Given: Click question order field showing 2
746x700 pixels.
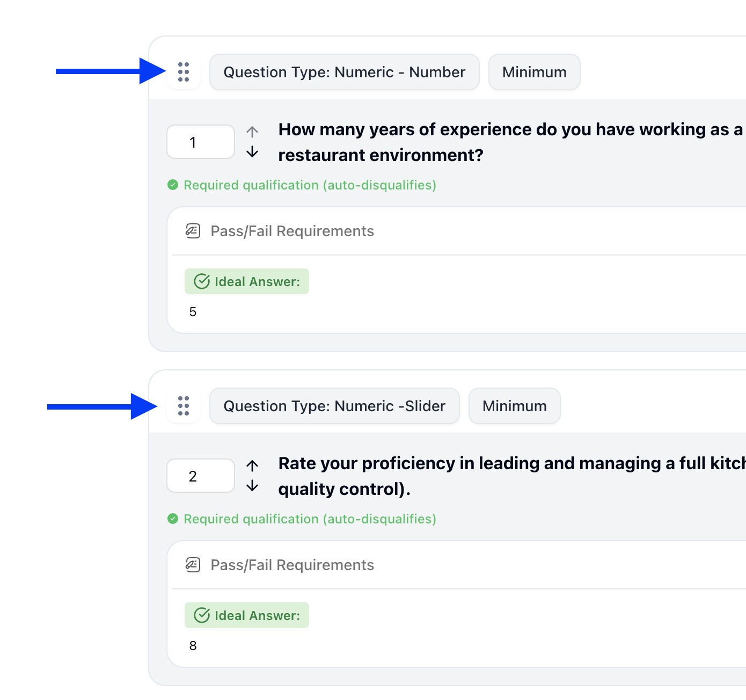Looking at the screenshot, I should [x=200, y=476].
